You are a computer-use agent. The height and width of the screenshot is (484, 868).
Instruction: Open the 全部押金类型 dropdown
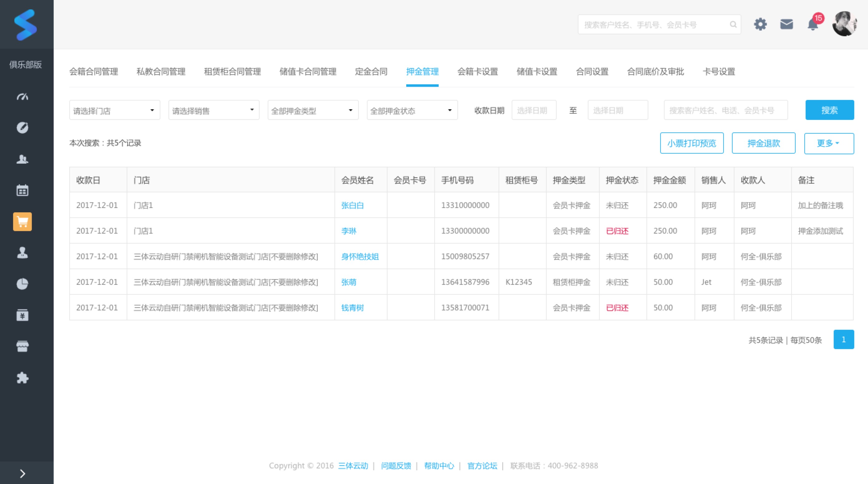point(313,110)
